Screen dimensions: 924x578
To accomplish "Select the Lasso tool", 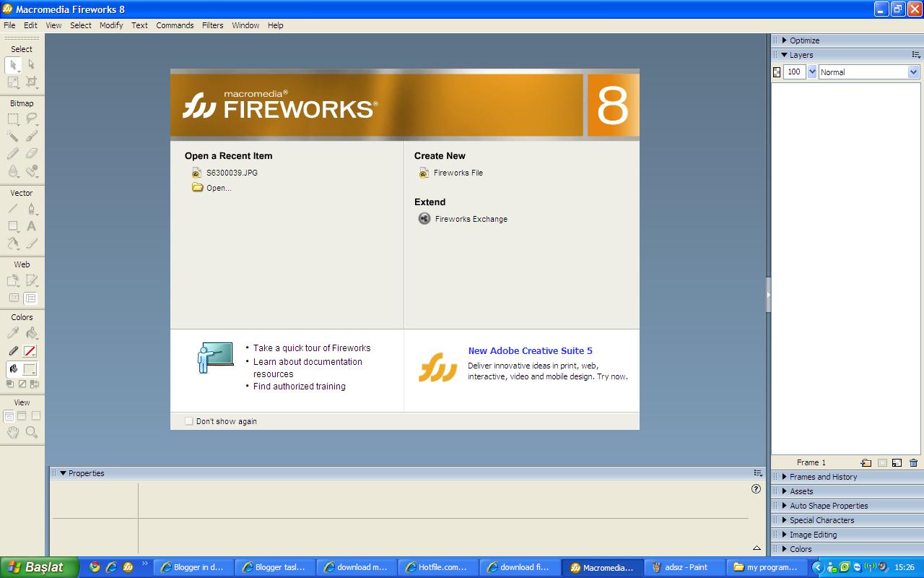I will point(31,118).
